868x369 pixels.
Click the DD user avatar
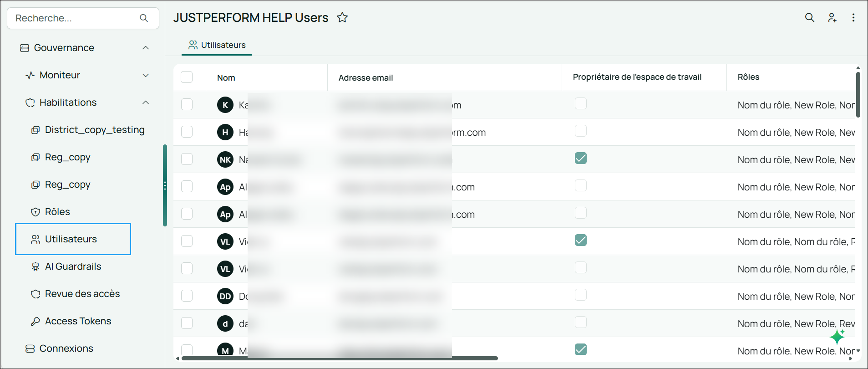(x=225, y=296)
